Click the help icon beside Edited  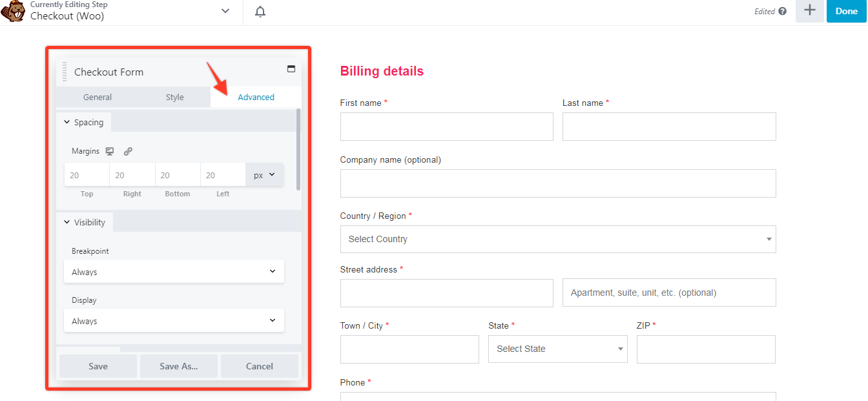783,12
